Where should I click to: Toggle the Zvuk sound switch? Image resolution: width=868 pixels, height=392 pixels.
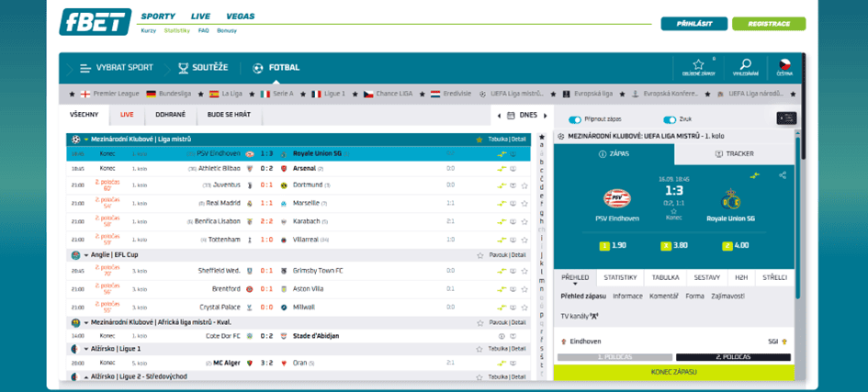(670, 119)
